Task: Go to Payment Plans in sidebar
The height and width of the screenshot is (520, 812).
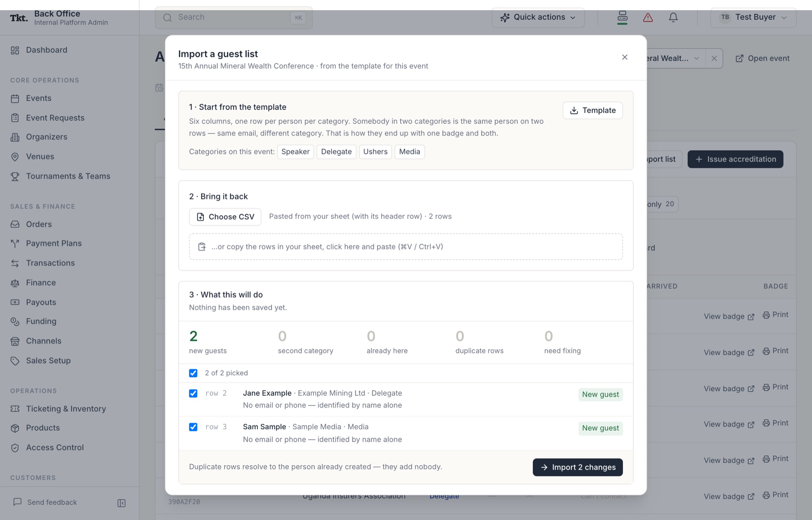Action: (54, 244)
